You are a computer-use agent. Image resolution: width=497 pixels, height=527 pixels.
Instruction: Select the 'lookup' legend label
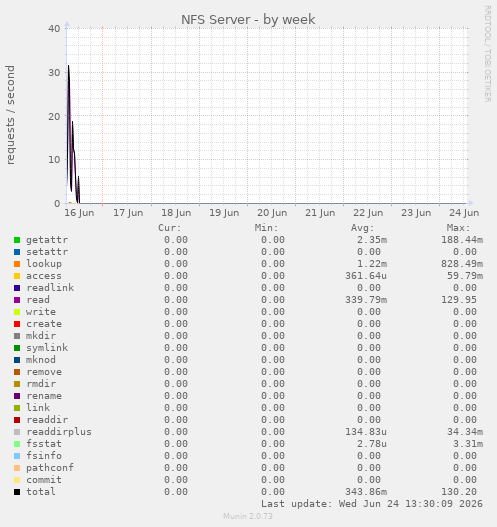(x=44, y=264)
